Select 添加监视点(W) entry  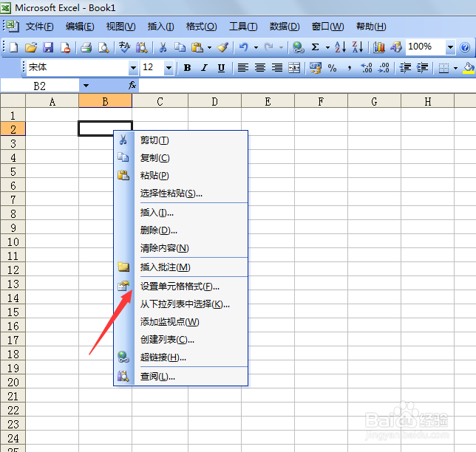(181, 322)
